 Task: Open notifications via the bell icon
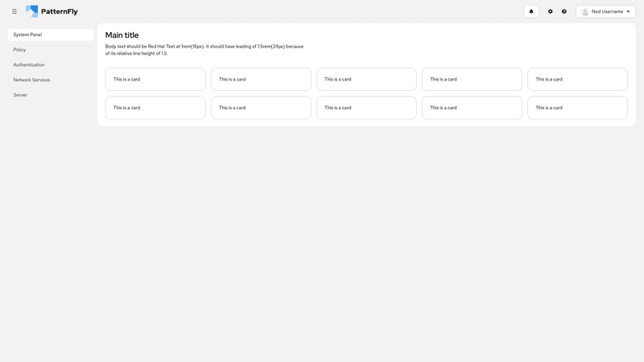(531, 11)
